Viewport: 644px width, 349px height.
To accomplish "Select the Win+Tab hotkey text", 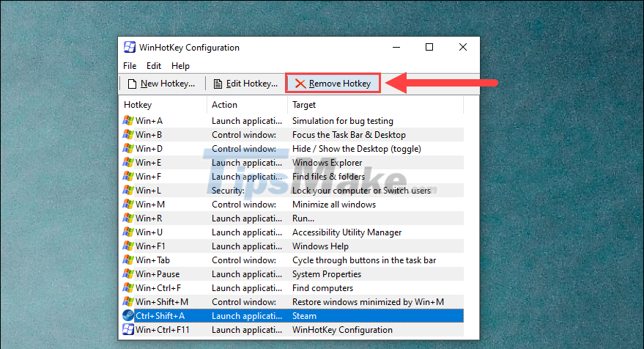I will coord(153,260).
